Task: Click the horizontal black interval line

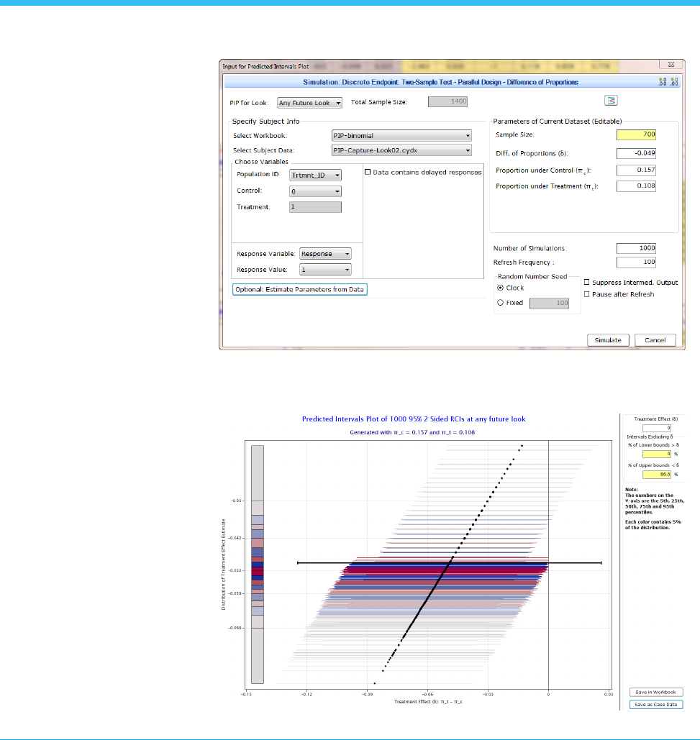Action: (449, 562)
